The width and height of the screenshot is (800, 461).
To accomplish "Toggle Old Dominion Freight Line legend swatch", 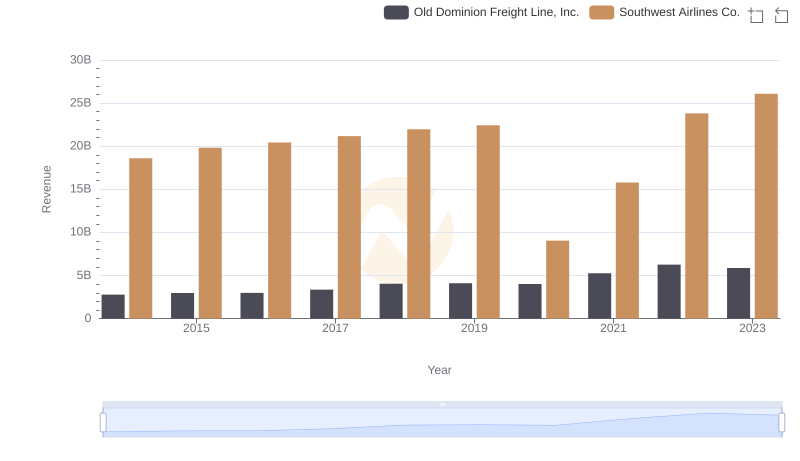I will click(x=396, y=12).
